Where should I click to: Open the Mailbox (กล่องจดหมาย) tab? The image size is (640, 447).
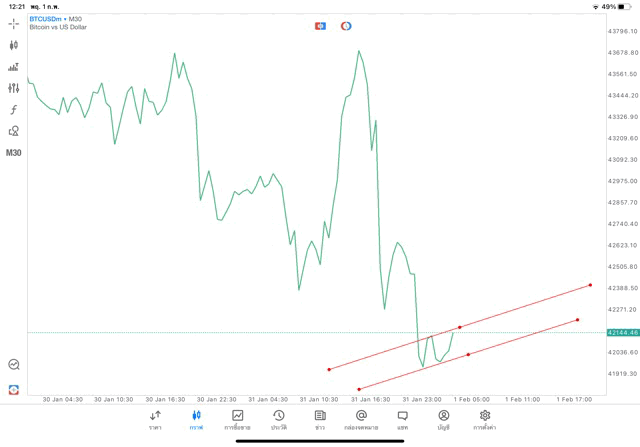361,420
